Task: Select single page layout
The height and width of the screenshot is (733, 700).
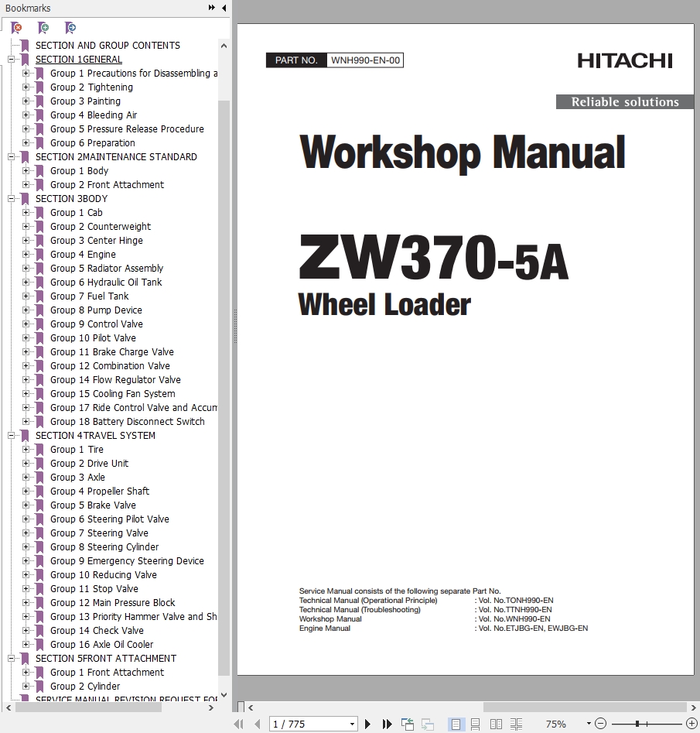Action: pos(456,724)
